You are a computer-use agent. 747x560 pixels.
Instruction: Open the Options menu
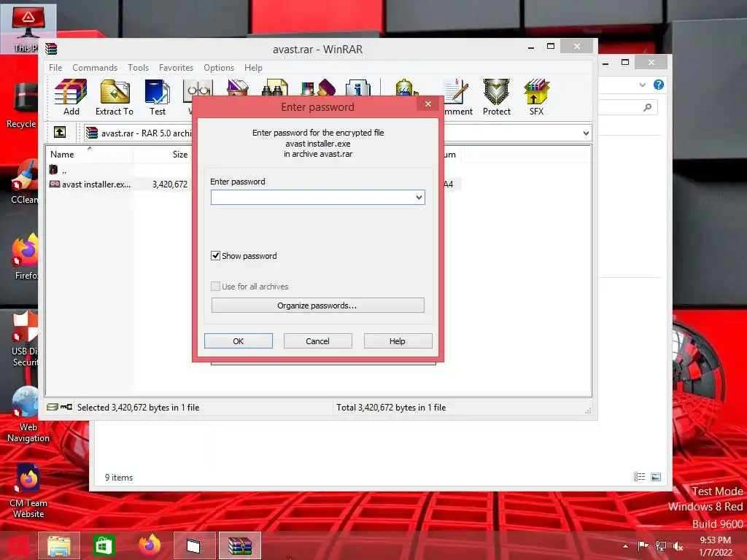tap(219, 68)
